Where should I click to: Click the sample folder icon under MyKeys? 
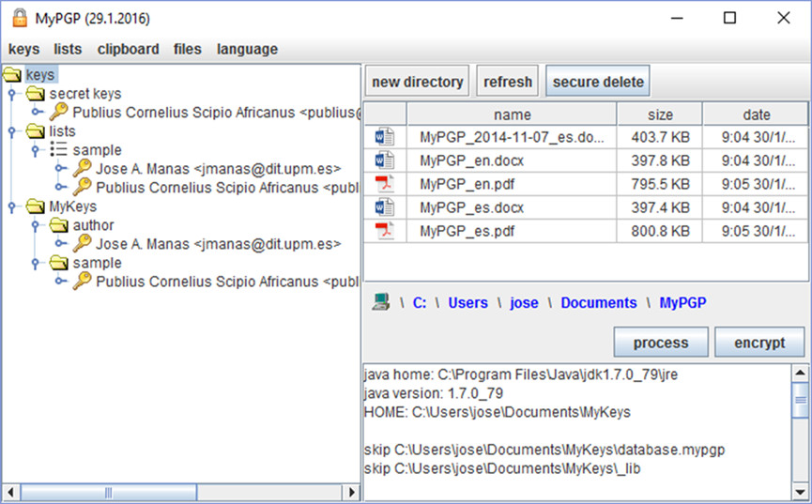59,263
